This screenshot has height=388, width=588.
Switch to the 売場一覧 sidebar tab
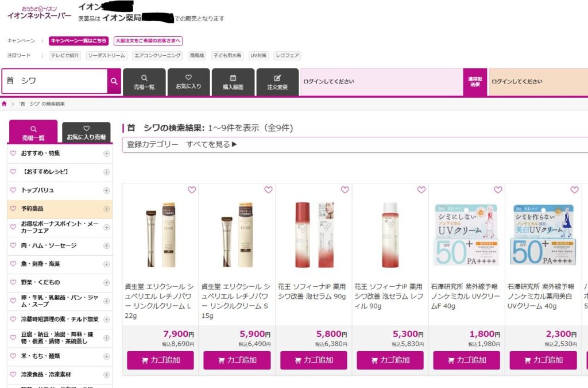[33, 132]
